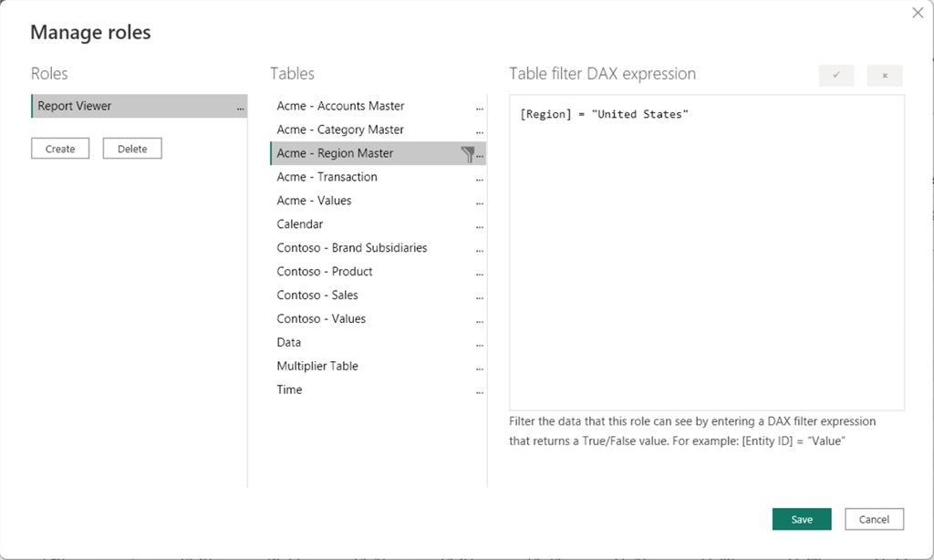Viewport: 934px width, 560px height.
Task: Select the Acme - Transaction table
Action: [327, 177]
